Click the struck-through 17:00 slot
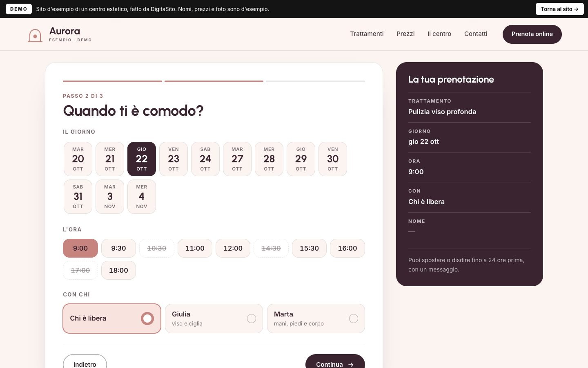 80,270
